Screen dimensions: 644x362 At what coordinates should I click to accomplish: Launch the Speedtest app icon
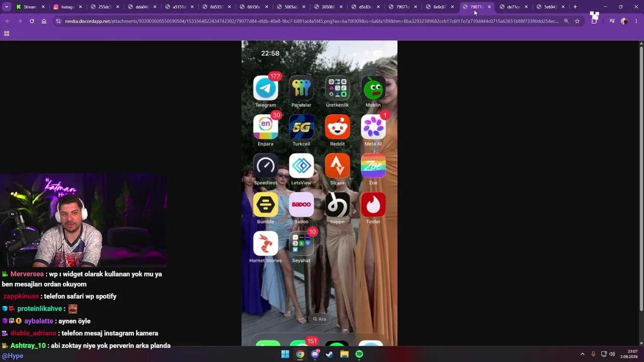tap(266, 166)
